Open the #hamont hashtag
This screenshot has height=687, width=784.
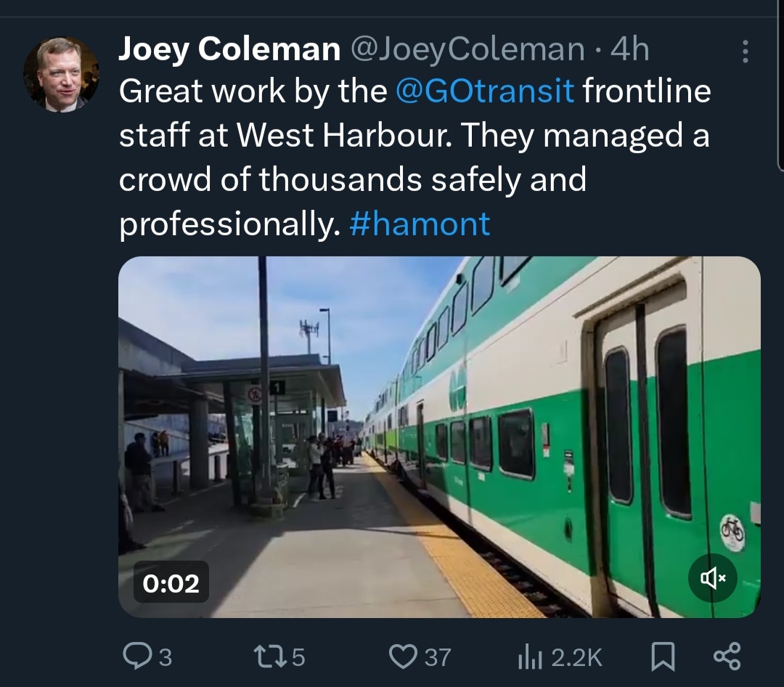click(420, 224)
